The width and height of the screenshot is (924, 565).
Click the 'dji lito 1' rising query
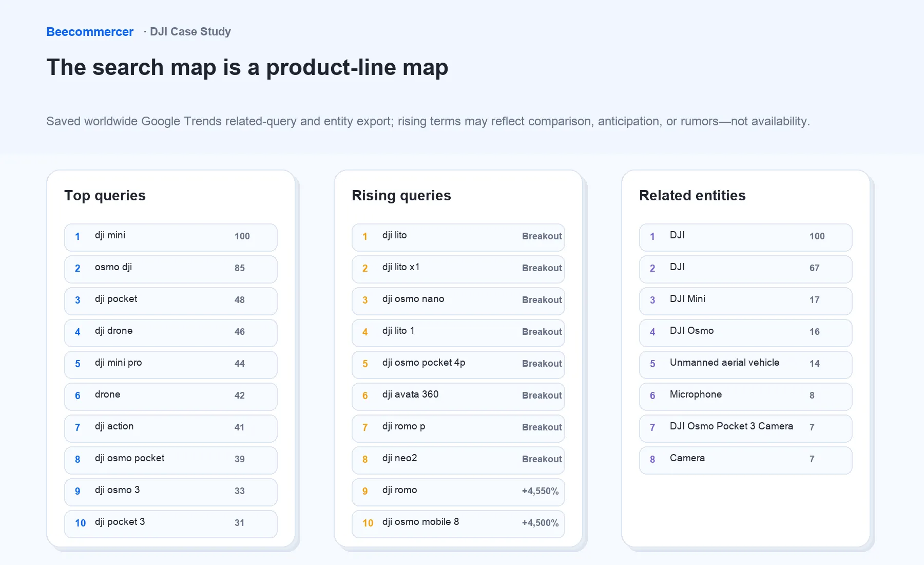[458, 333]
